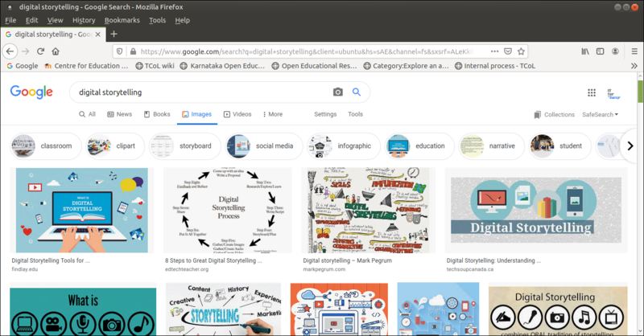Open the Karnataka Open Educ... bookmark

pyautogui.click(x=223, y=66)
